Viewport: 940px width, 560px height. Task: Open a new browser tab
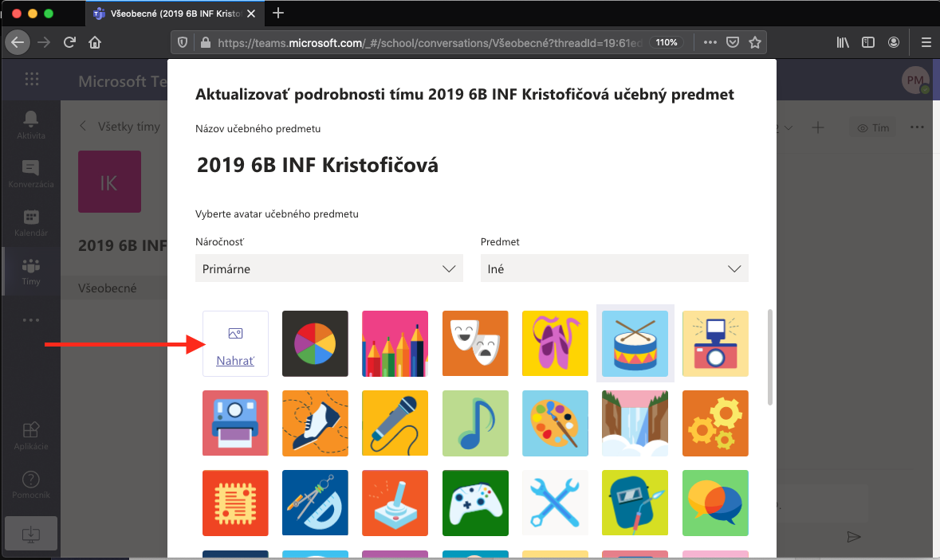[278, 13]
